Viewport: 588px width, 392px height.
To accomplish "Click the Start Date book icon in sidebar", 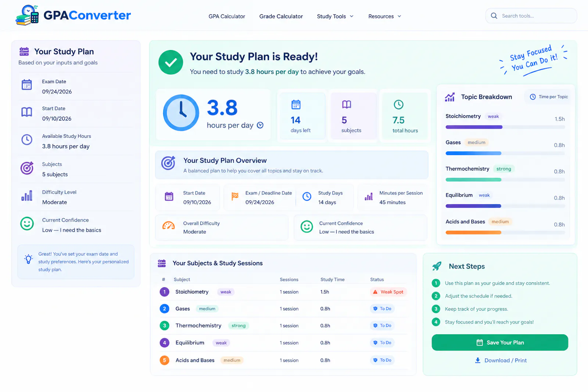I will (27, 112).
